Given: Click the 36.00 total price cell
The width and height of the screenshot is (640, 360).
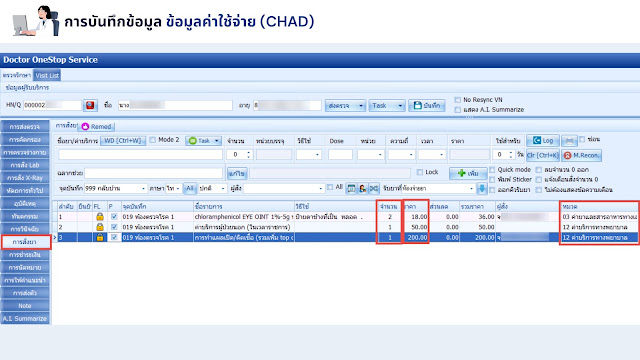Looking at the screenshot, I should pyautogui.click(x=477, y=217).
